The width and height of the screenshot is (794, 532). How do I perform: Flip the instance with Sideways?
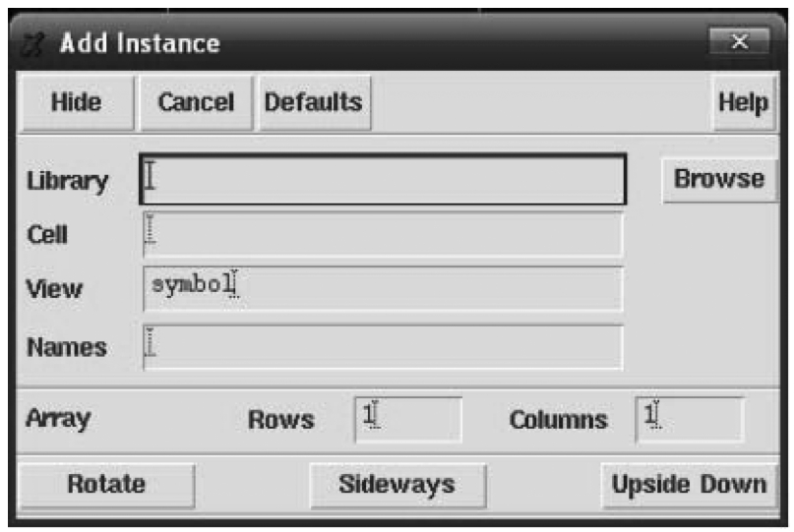coord(397,485)
